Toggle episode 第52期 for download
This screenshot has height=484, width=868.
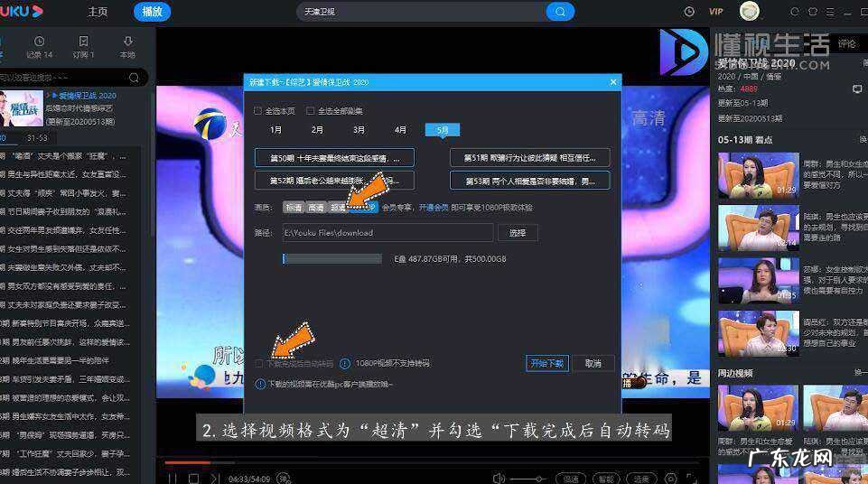click(x=334, y=181)
